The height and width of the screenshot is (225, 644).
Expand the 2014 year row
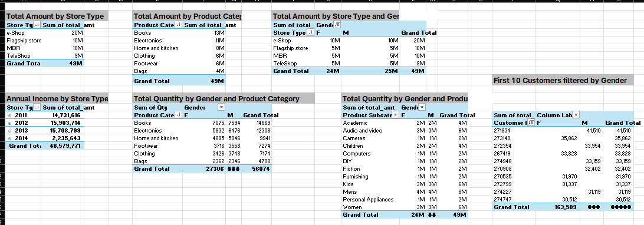10,138
